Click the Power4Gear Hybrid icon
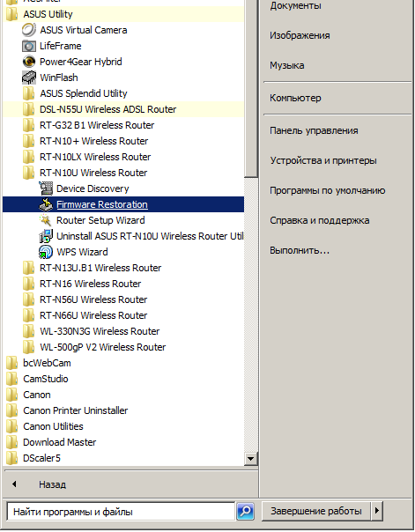Viewport: 415px width, 532px height. point(29,62)
